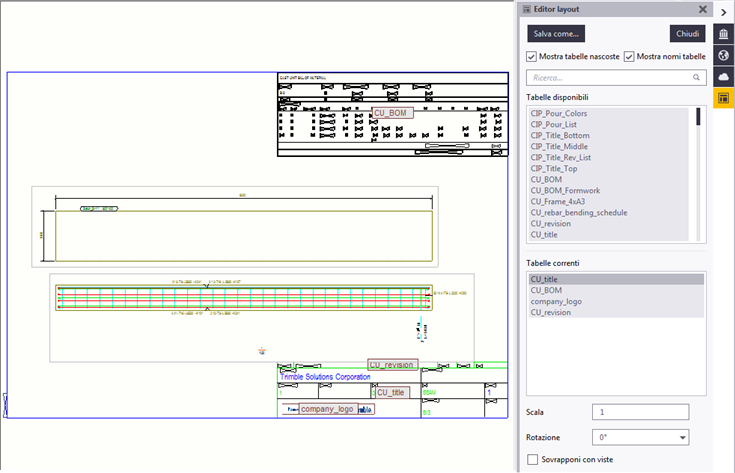Close the Editor layout panel with X
Image resolution: width=735 pixels, height=473 pixels.
pyautogui.click(x=702, y=9)
